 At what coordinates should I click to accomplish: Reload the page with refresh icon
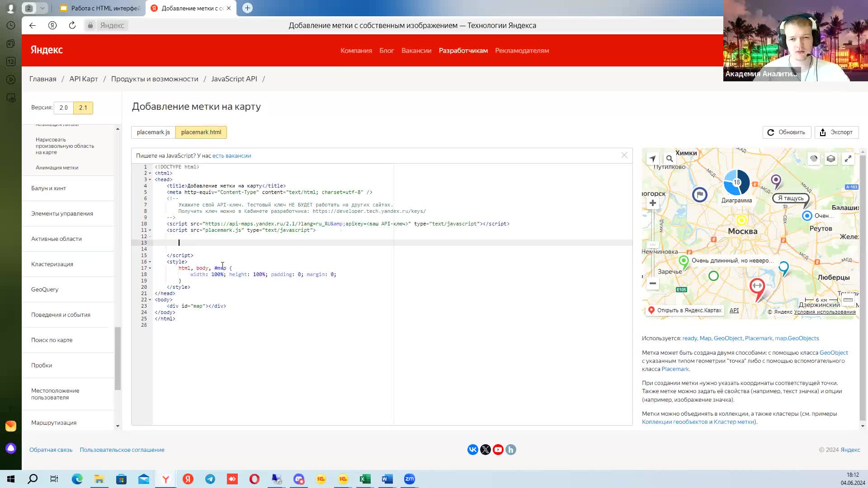click(72, 25)
